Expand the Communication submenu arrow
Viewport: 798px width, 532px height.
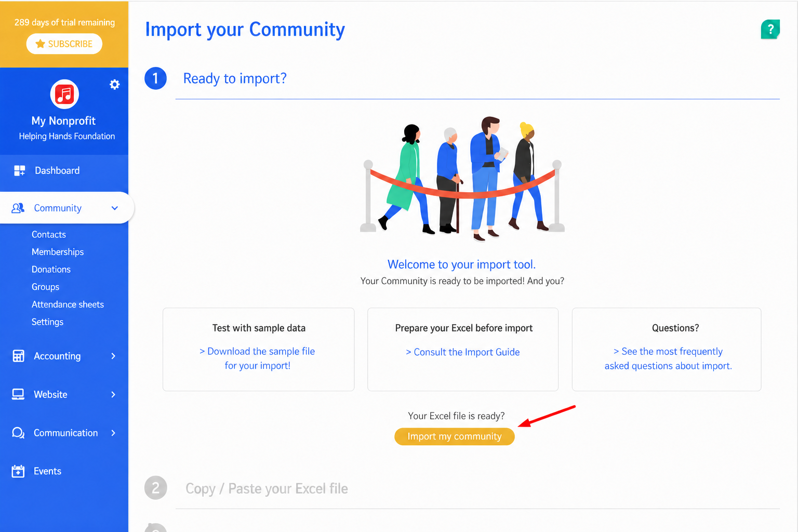point(113,433)
